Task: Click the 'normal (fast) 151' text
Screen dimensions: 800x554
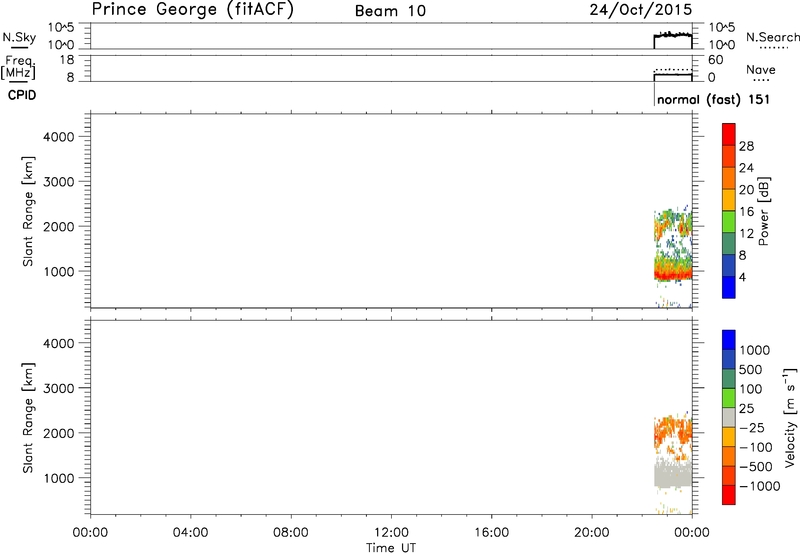Action: pyautogui.click(x=713, y=99)
